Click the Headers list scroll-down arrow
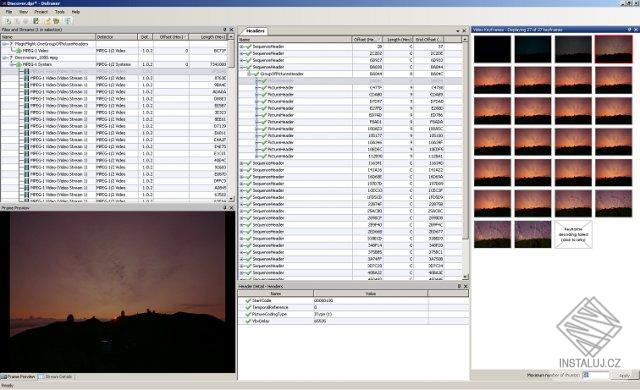 tap(464, 277)
